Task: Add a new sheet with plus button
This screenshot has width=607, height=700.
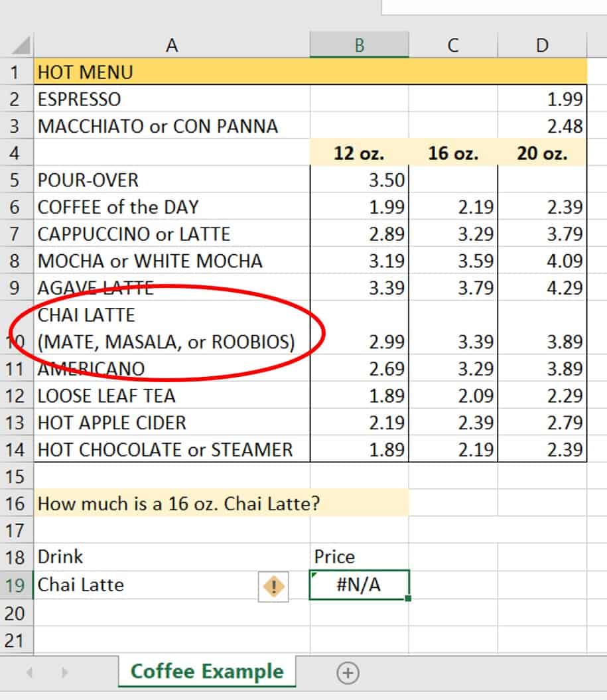Action: pos(348,673)
